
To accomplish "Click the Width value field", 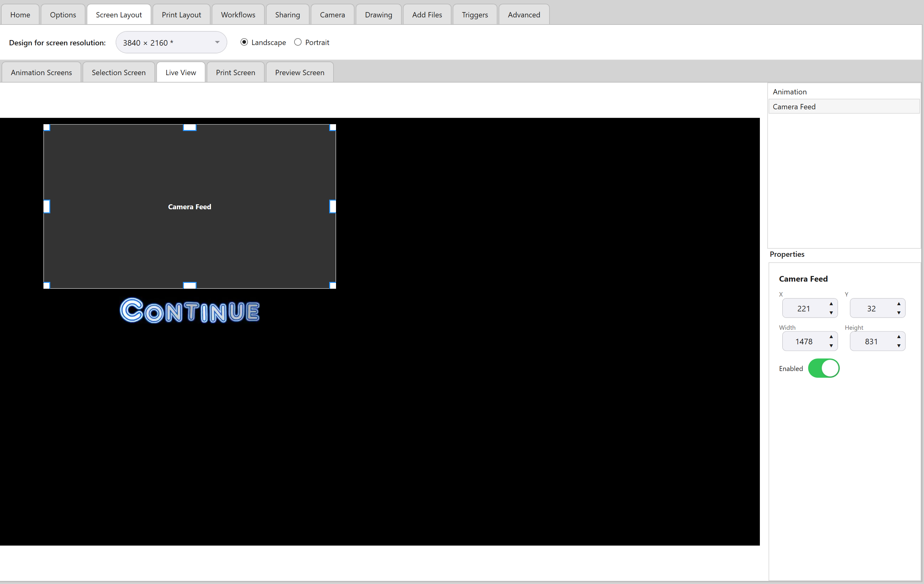I will tap(804, 341).
